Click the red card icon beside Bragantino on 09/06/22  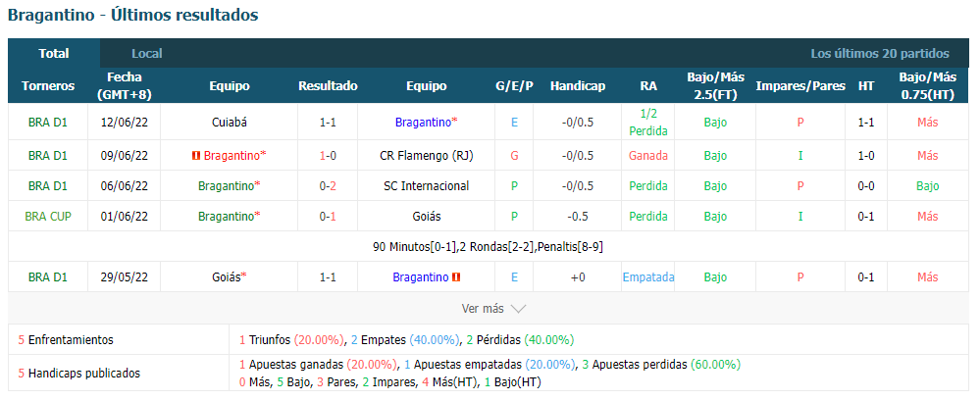point(196,156)
